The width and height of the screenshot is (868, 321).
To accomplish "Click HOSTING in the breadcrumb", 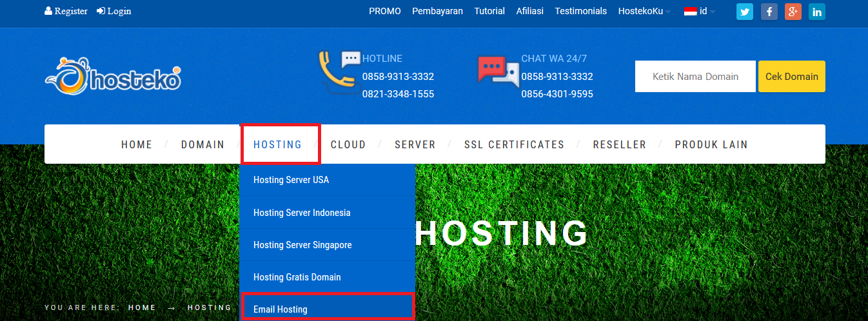I will click(210, 307).
